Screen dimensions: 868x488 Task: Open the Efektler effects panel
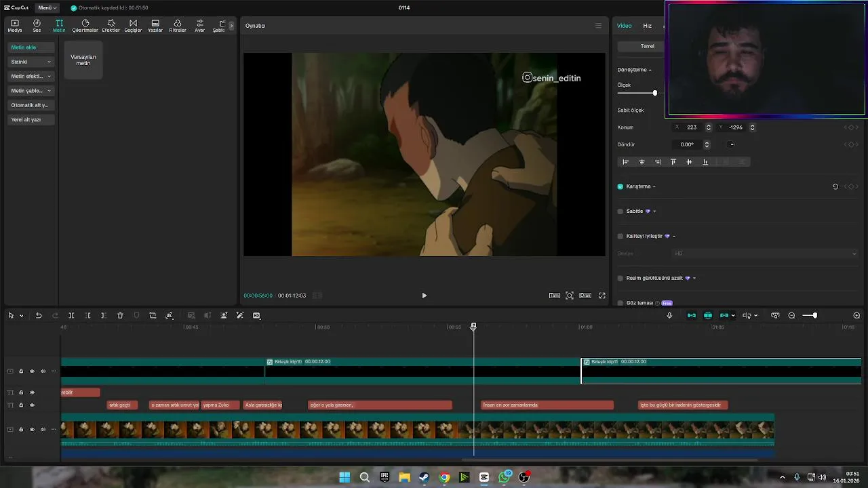pyautogui.click(x=111, y=26)
